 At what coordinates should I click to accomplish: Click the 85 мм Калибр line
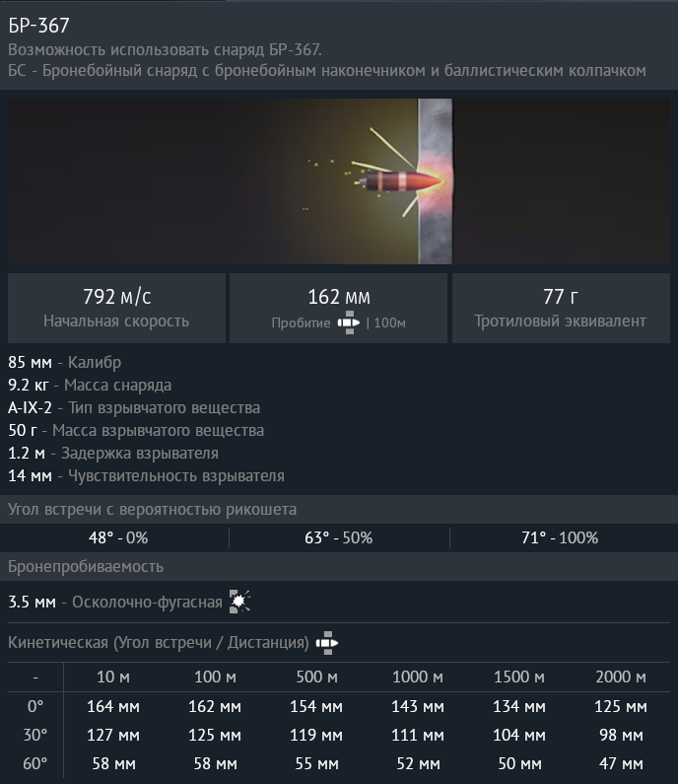coord(64,363)
